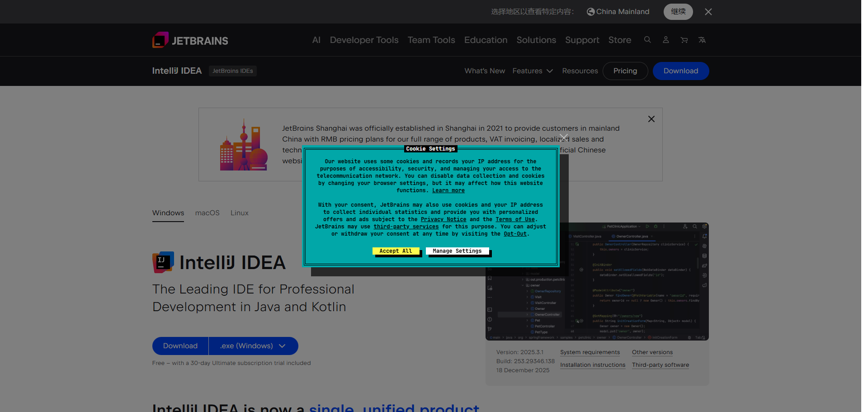Open the Education menu

tap(486, 40)
